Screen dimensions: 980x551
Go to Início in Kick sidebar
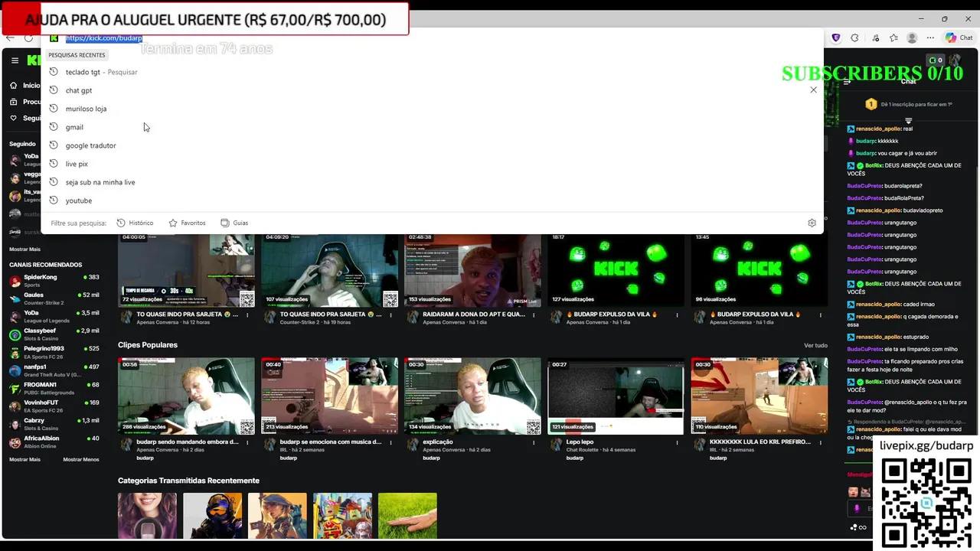(x=25, y=86)
